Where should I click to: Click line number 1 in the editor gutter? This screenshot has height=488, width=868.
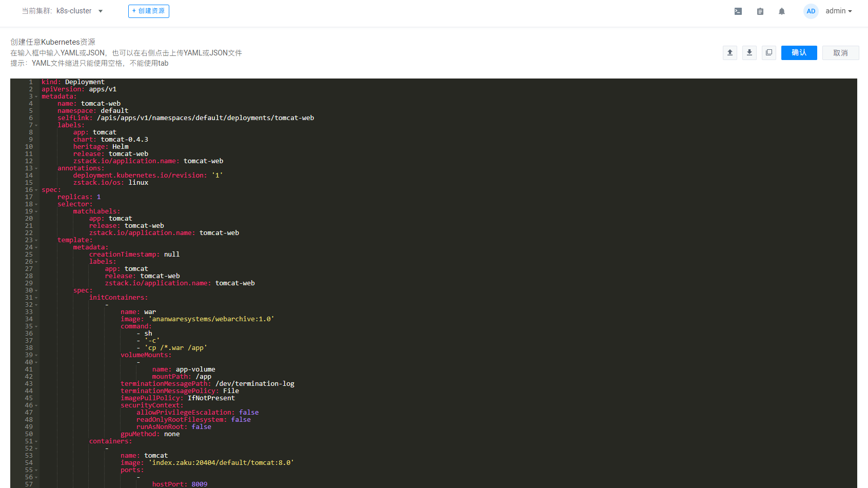30,82
